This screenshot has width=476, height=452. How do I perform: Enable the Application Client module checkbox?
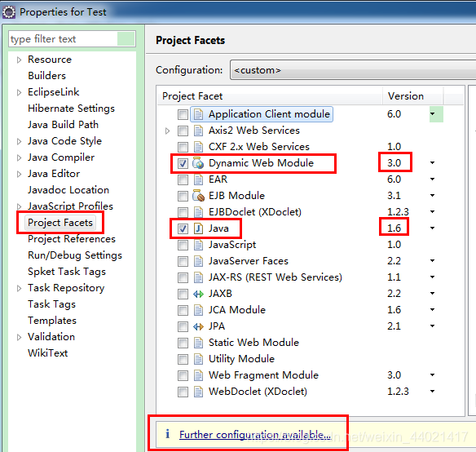(x=183, y=114)
